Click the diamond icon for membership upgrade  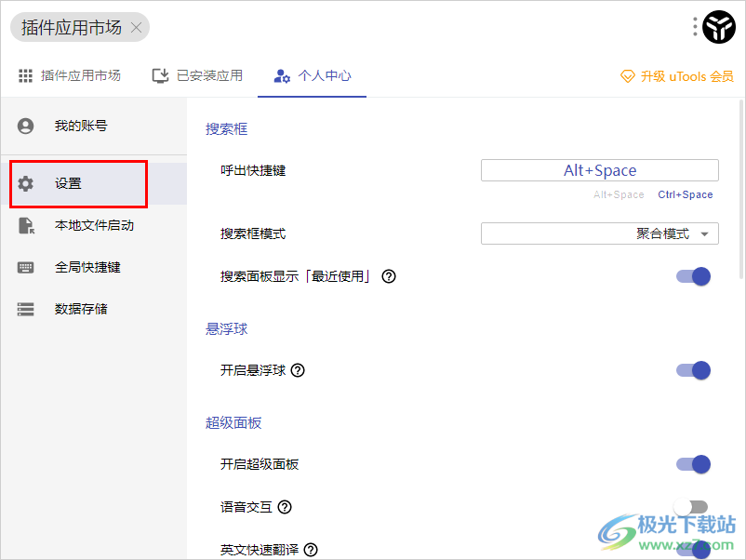click(x=628, y=76)
